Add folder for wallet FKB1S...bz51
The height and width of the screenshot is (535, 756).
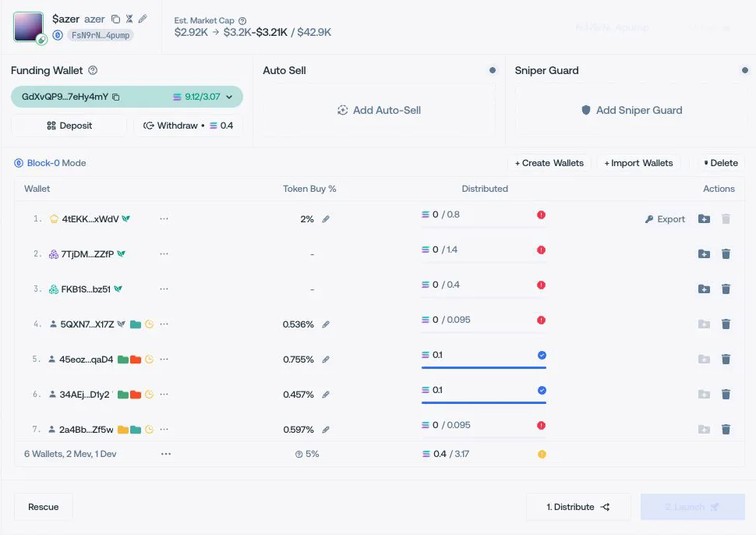[x=704, y=289]
